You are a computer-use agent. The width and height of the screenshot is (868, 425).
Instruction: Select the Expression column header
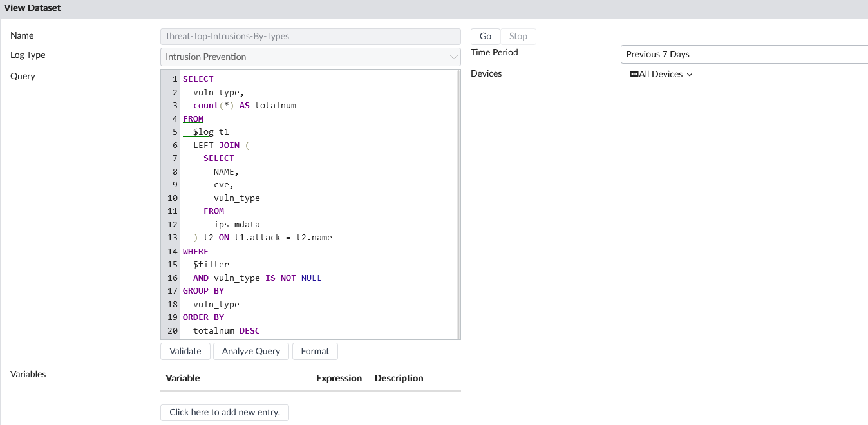click(x=339, y=378)
